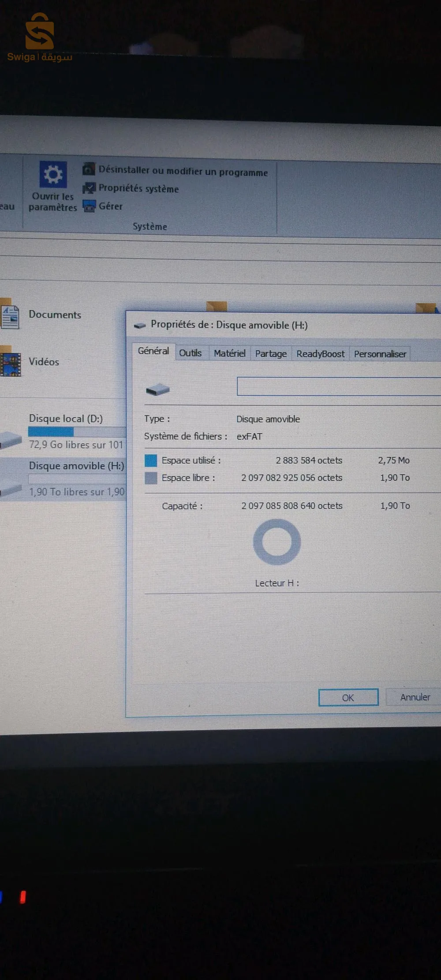Click the blue Espace utilisé color swatch
The height and width of the screenshot is (980, 441).
[151, 460]
